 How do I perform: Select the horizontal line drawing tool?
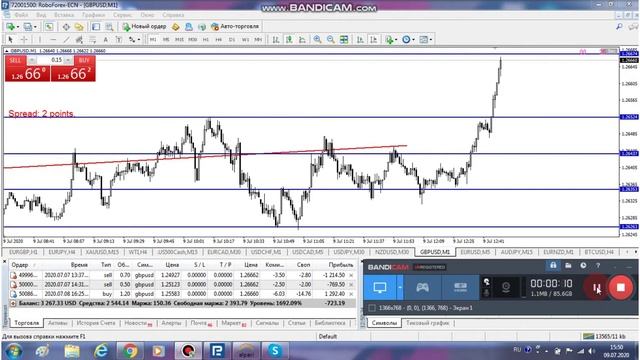(53, 40)
